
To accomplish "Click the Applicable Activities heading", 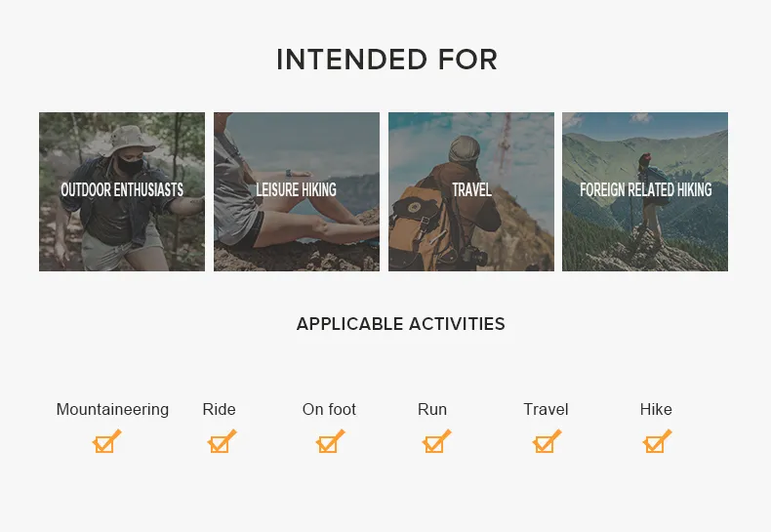I will pos(400,324).
